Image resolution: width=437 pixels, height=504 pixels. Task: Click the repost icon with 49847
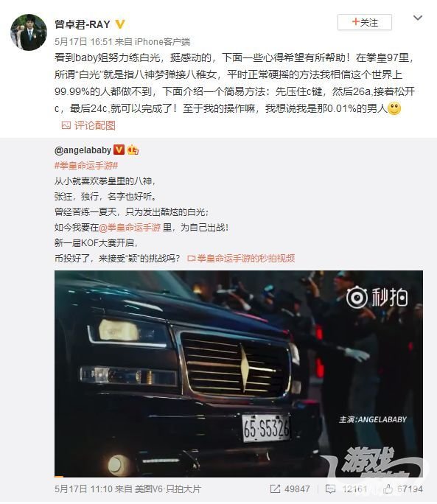[x=275, y=489]
